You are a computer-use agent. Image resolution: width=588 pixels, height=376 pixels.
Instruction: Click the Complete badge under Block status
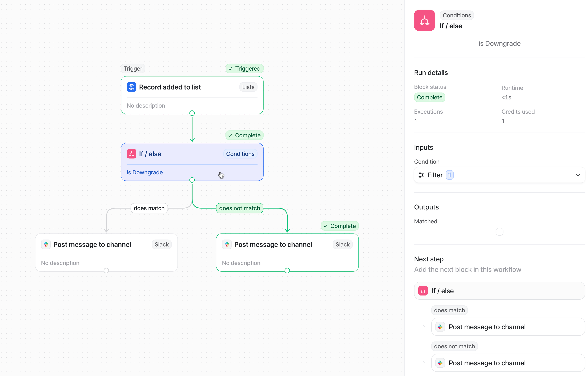pyautogui.click(x=430, y=97)
